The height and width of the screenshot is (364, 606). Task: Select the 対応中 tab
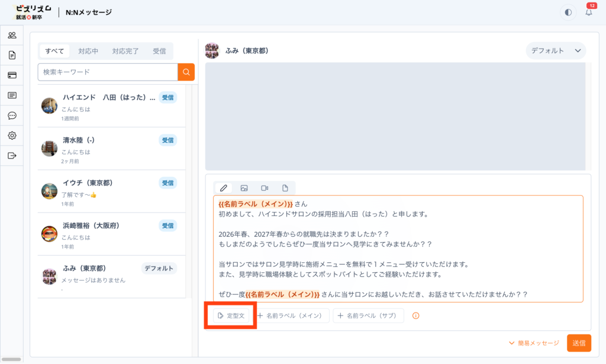click(88, 51)
